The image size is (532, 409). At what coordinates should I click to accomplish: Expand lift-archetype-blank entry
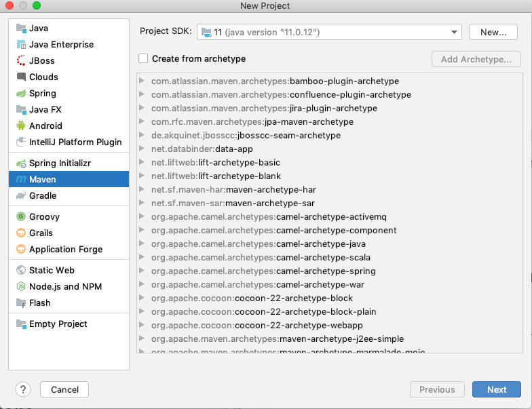142,176
